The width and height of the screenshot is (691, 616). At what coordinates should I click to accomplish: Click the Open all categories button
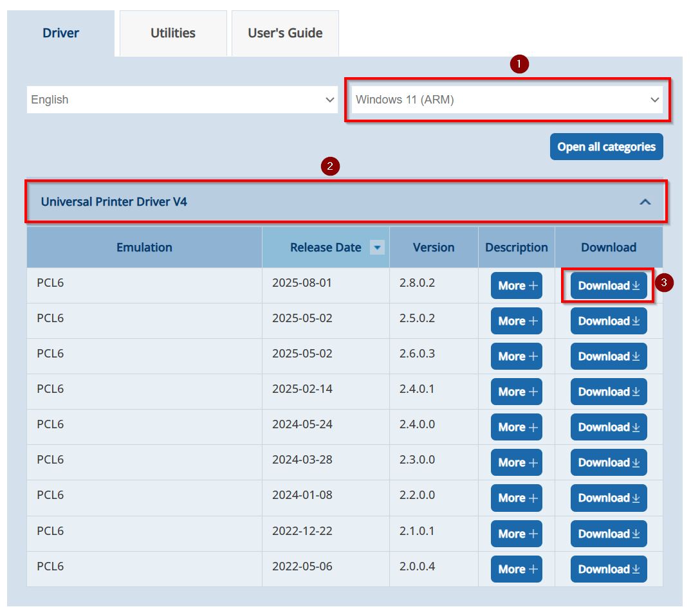606,147
